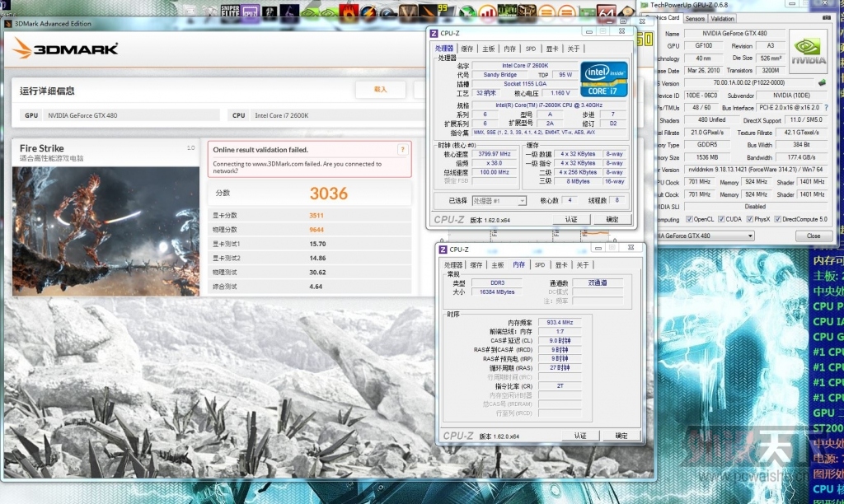Toggle the OpenCL checkbox in GPU-Z
Viewport: 844px width, 504px height.
[689, 219]
